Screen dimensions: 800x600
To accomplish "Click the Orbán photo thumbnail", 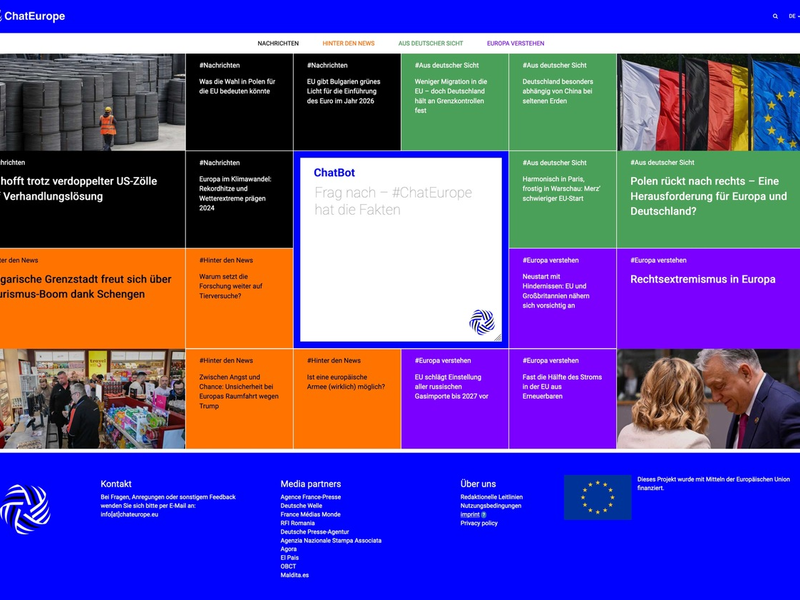I will click(x=708, y=398).
